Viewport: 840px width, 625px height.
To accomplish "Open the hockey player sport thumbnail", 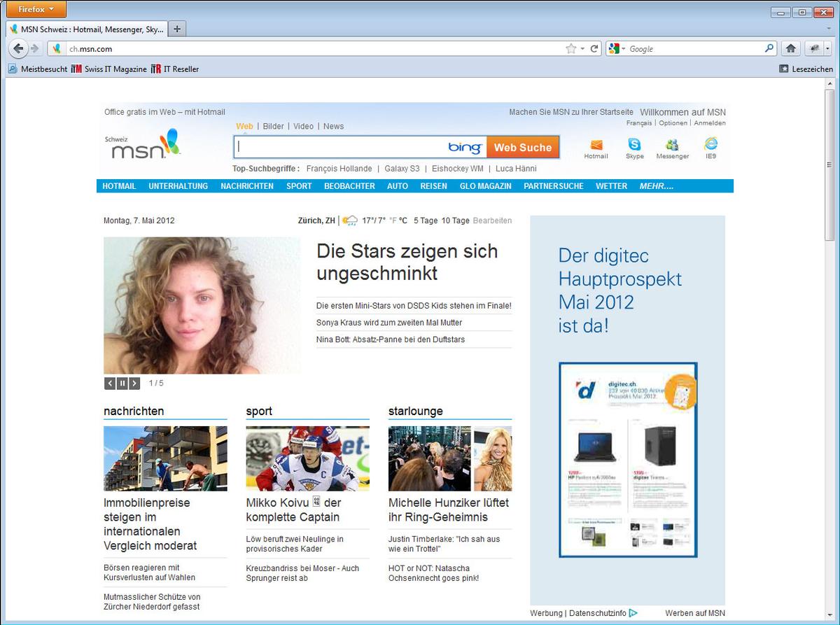I will (x=308, y=458).
